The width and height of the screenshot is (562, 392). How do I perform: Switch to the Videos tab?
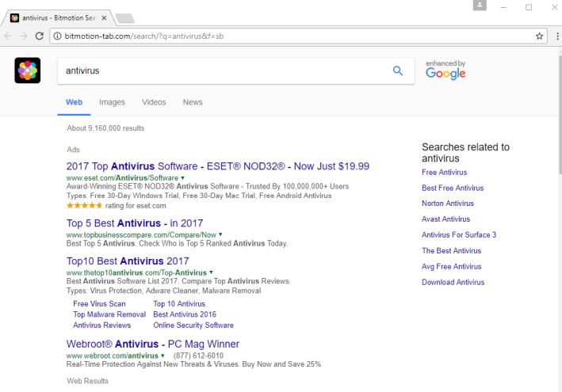(154, 102)
